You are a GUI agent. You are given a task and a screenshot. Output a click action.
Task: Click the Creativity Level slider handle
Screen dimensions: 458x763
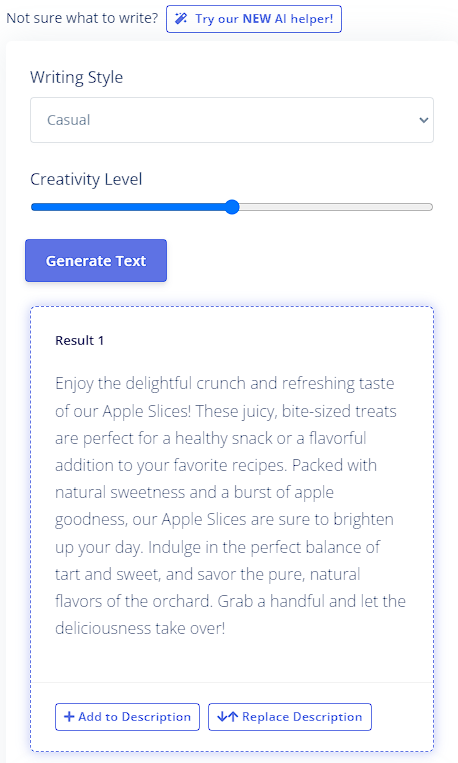tap(233, 207)
